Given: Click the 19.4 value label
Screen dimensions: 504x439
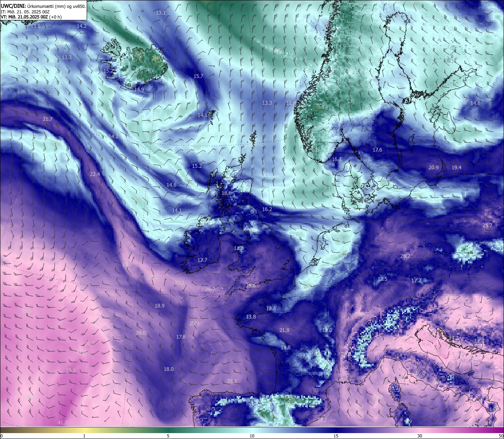Looking at the screenshot, I should [x=456, y=167].
